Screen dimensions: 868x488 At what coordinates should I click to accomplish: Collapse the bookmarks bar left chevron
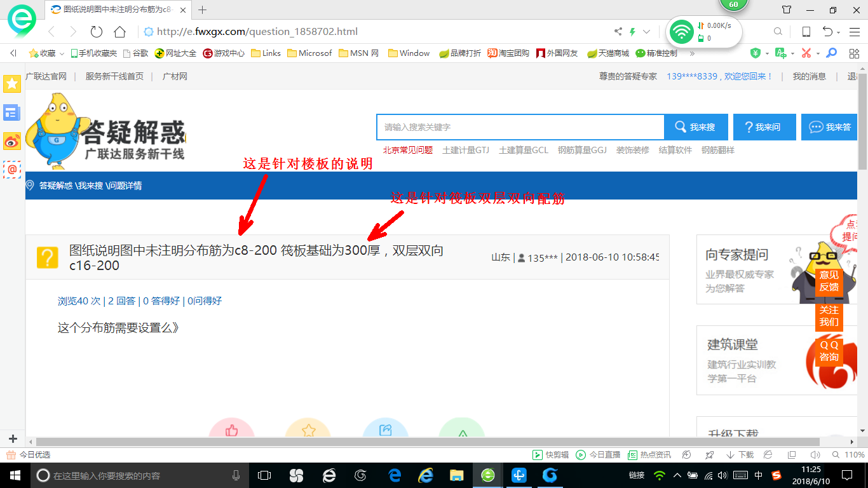[x=13, y=53]
